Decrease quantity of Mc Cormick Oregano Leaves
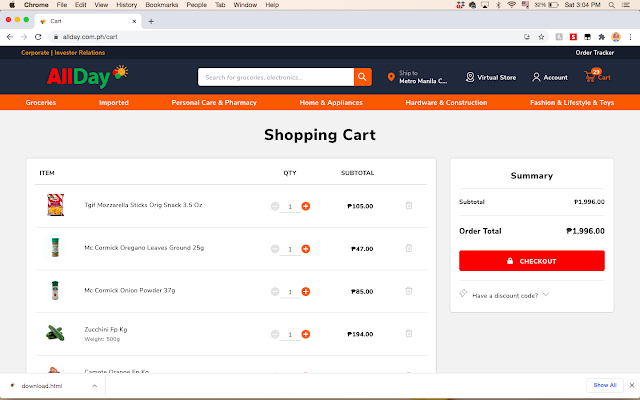Viewport: 640px width, 400px height. pos(275,249)
